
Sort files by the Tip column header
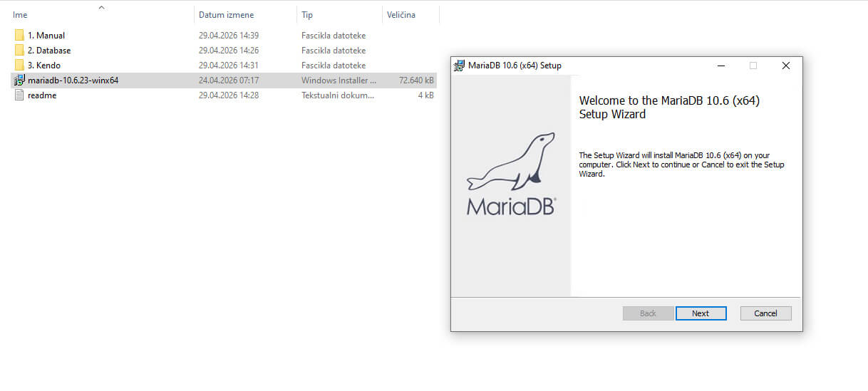[307, 15]
